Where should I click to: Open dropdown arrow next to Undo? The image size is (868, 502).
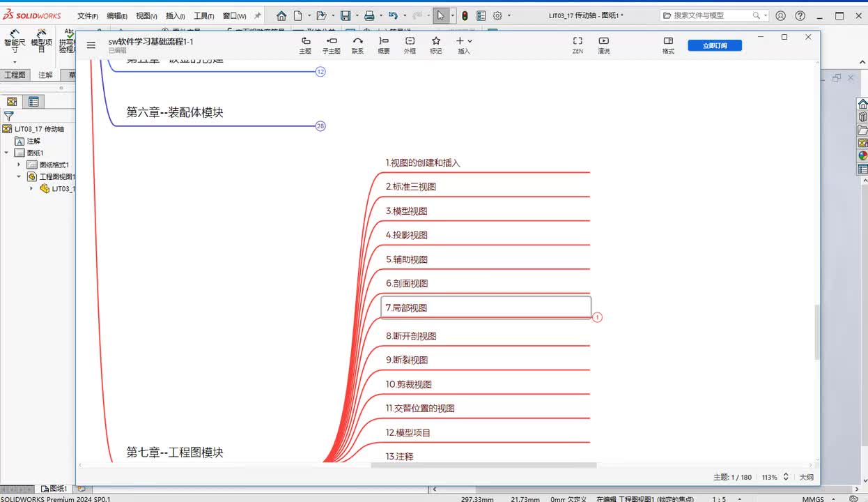[404, 15]
